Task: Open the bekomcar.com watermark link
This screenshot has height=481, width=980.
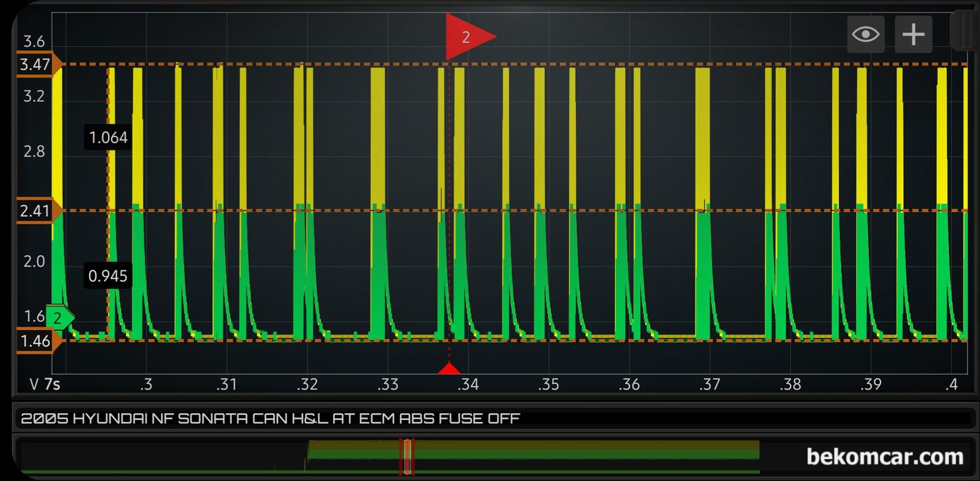Action: point(885,456)
